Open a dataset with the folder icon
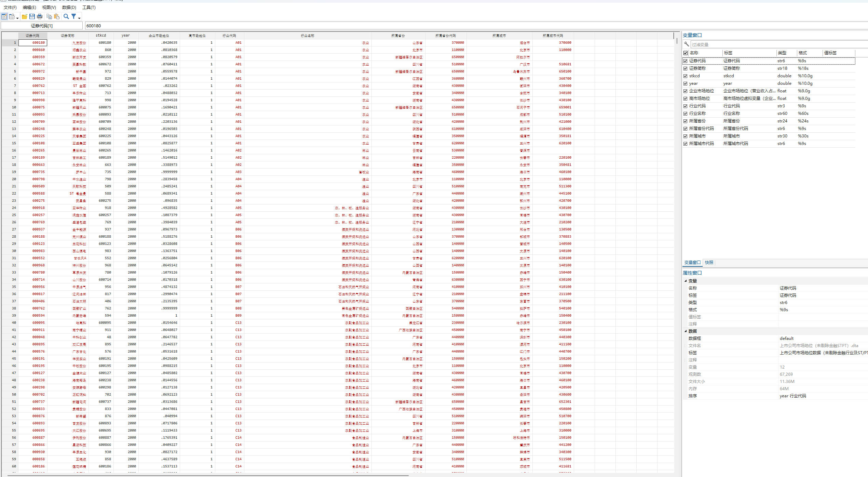The width and height of the screenshot is (868, 477). [x=24, y=16]
